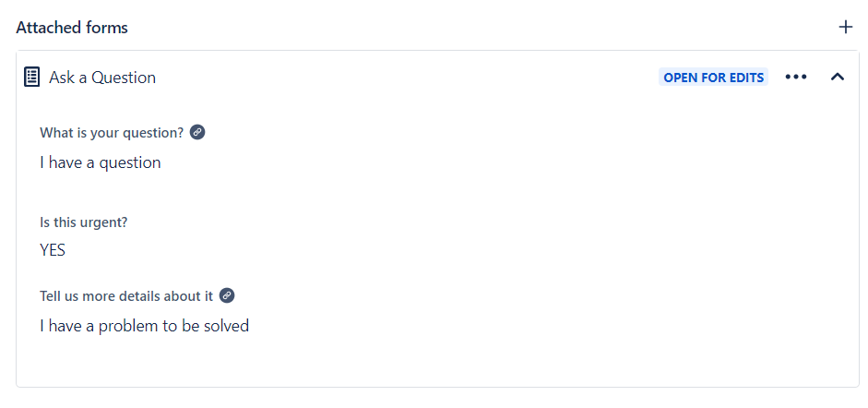Viewport: 868px width, 408px height.
Task: Click the word "EDITS" in the status badge
Action: tap(745, 78)
